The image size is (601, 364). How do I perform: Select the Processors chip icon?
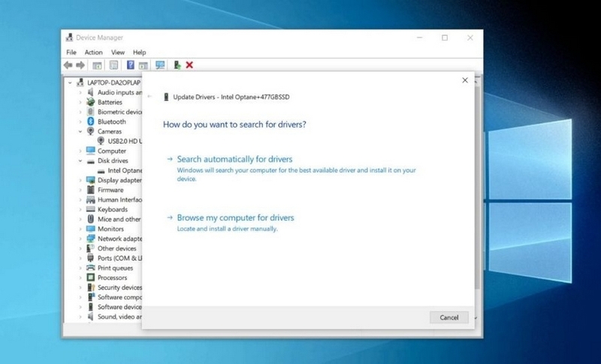tap(90, 278)
